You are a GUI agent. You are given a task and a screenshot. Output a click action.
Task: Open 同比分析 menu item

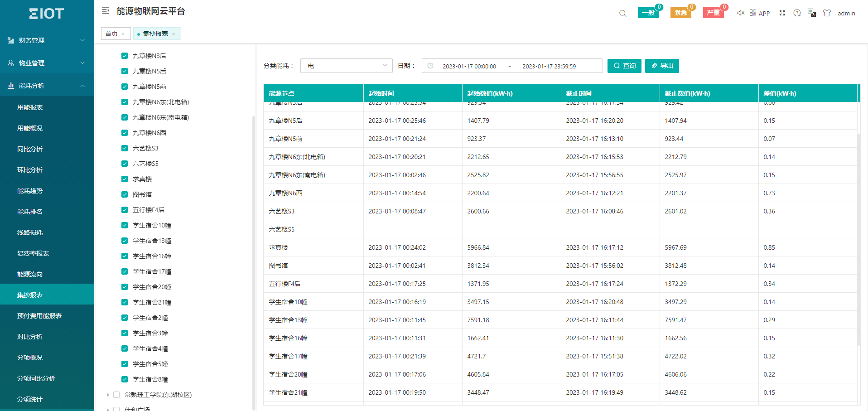point(47,149)
